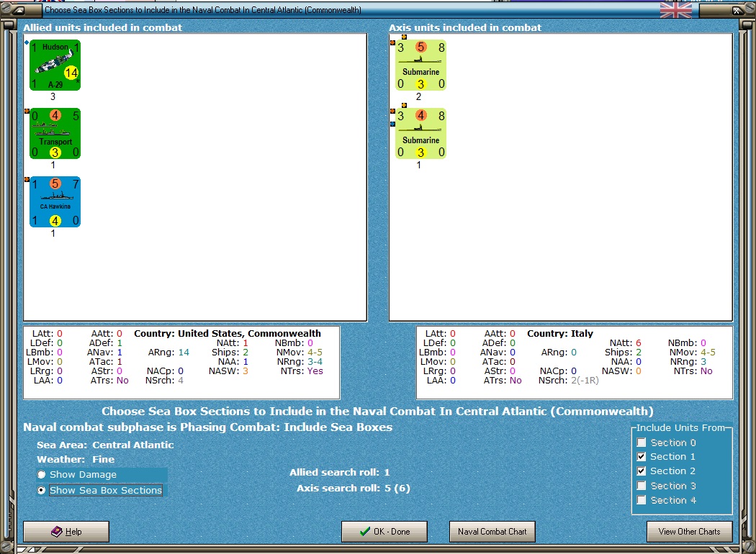Select the Hudson A-29 aircraft unit

tap(55, 65)
